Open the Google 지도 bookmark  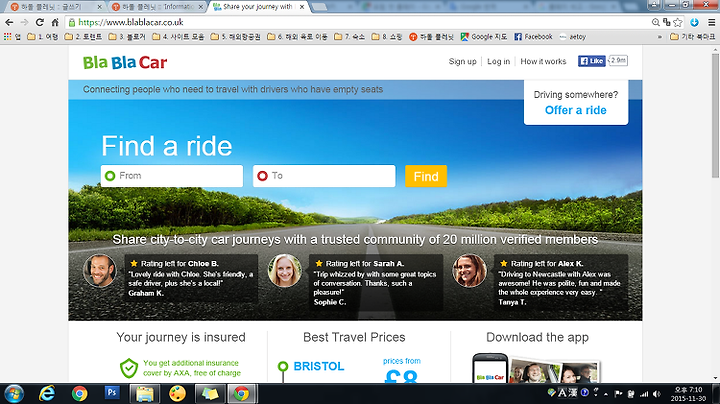tap(484, 37)
